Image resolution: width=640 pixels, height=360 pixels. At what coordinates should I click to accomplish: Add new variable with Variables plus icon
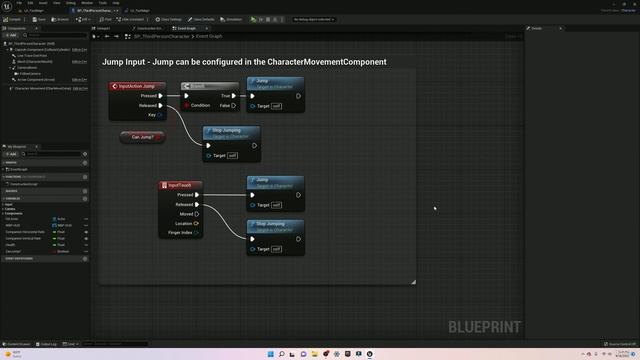tap(85, 198)
